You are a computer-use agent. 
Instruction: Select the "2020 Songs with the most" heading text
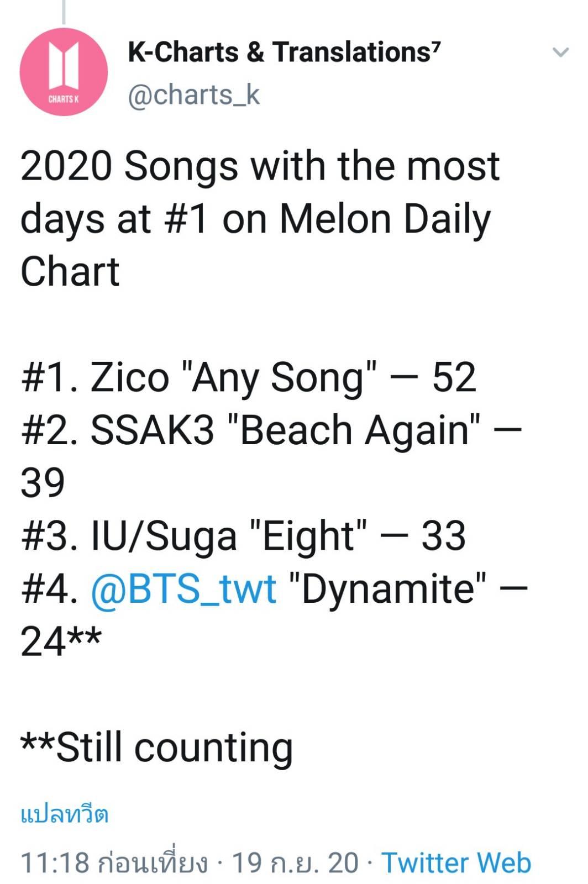(260, 167)
